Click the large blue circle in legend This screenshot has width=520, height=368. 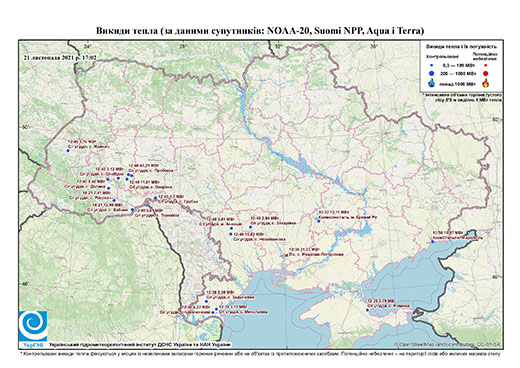(x=432, y=73)
